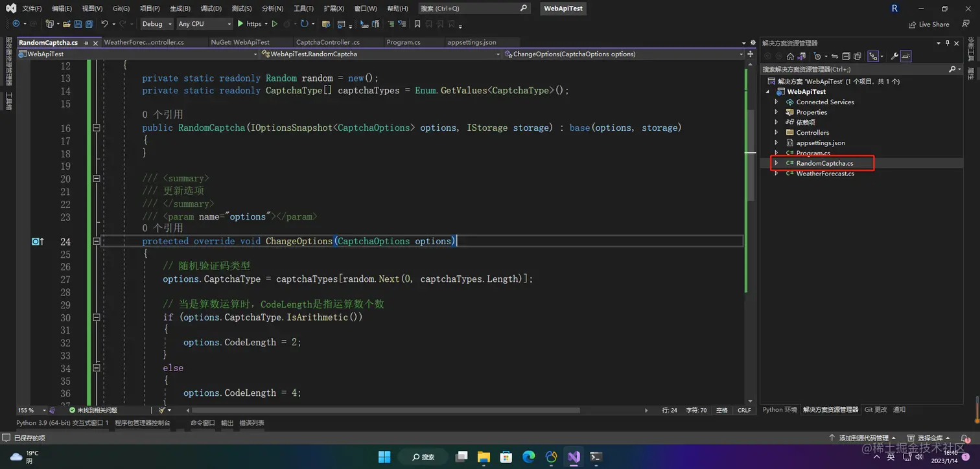This screenshot has height=469, width=980.
Task: Select RandomCaptcha.cs in Solution Explorer
Action: (x=824, y=163)
